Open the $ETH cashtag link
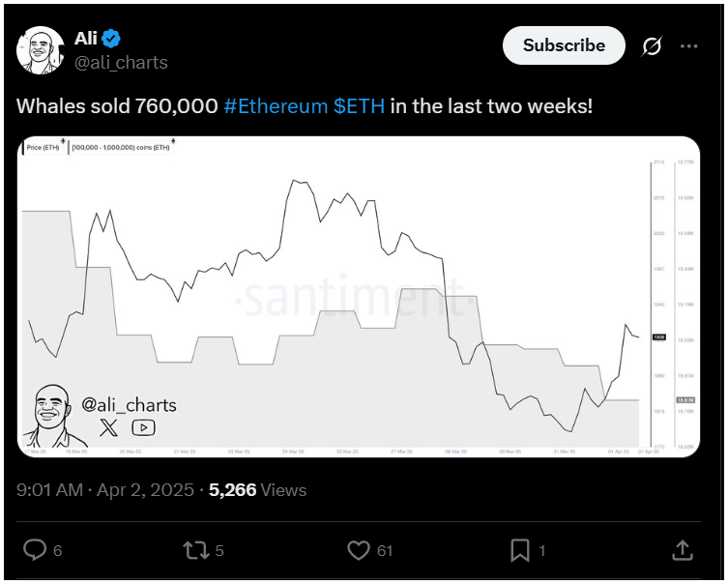 point(359,105)
